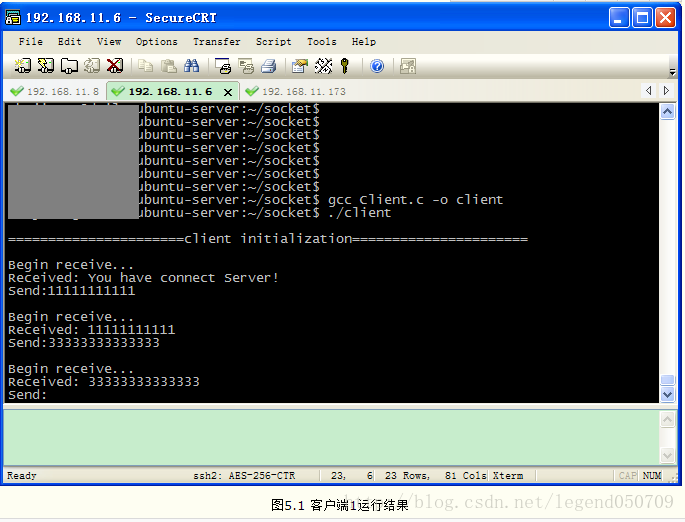
Task: Close the active 192.168.11.6 tab
Action: 228,92
